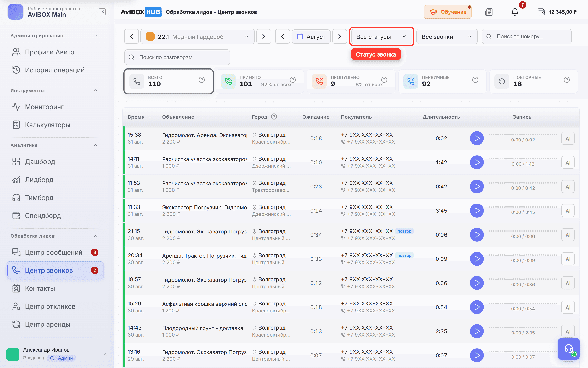Open the 22.1 Модный Гардероб profile selector
Viewport: 588px width, 368px height.
(198, 37)
